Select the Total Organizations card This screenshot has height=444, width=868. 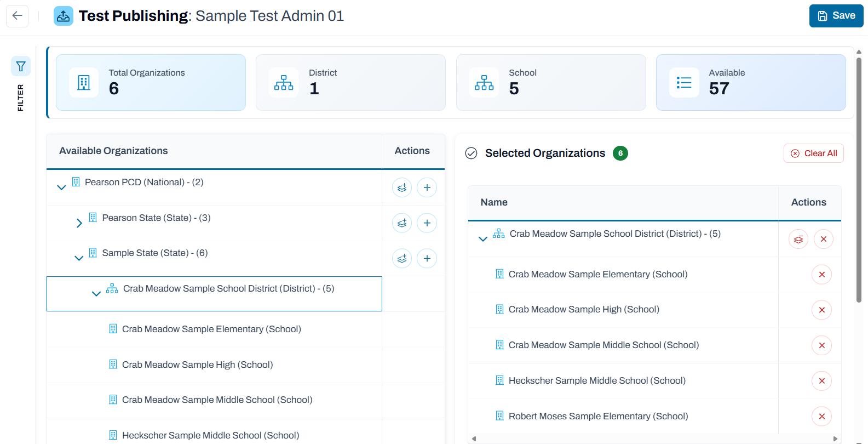[151, 82]
